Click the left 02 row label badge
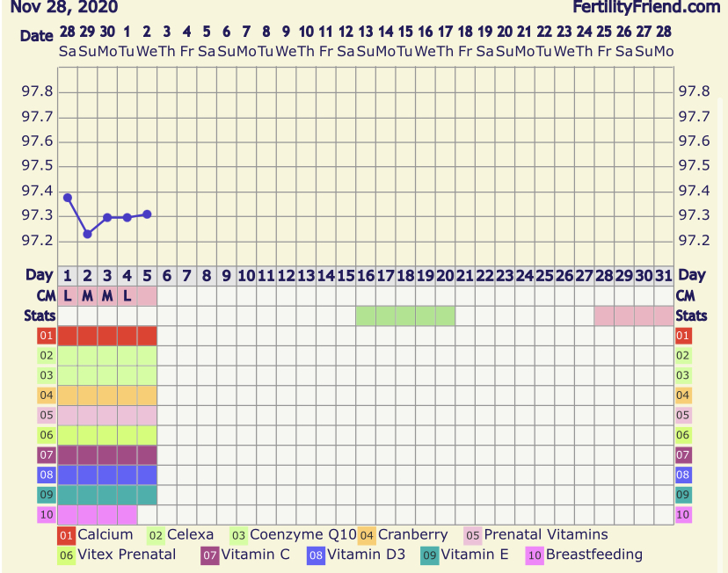Image resolution: width=728 pixels, height=573 pixels. click(47, 355)
